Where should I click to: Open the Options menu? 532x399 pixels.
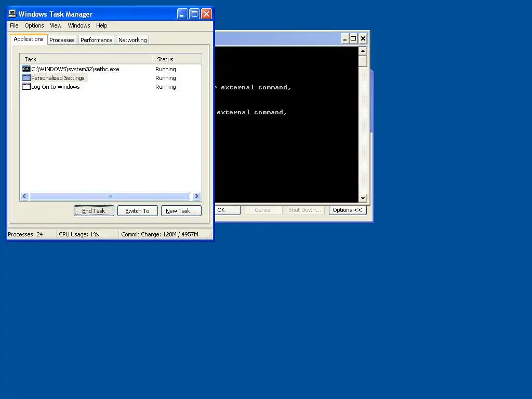(x=34, y=25)
